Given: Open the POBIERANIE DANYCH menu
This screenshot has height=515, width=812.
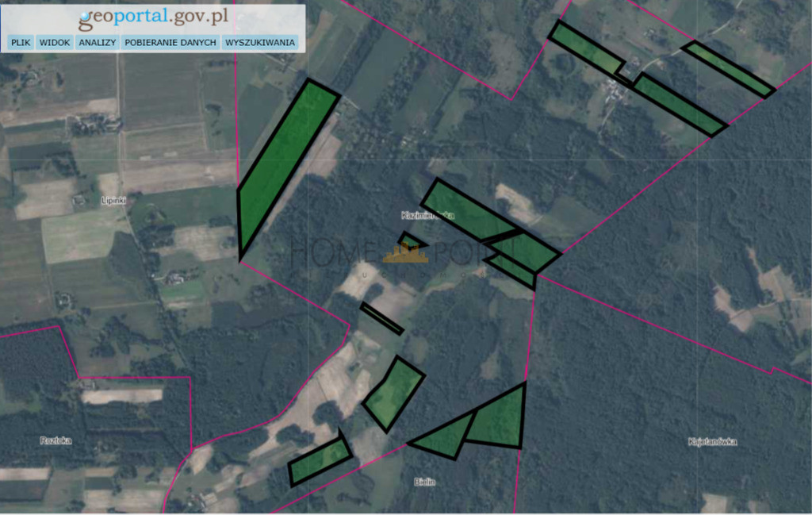Looking at the screenshot, I should pos(170,43).
